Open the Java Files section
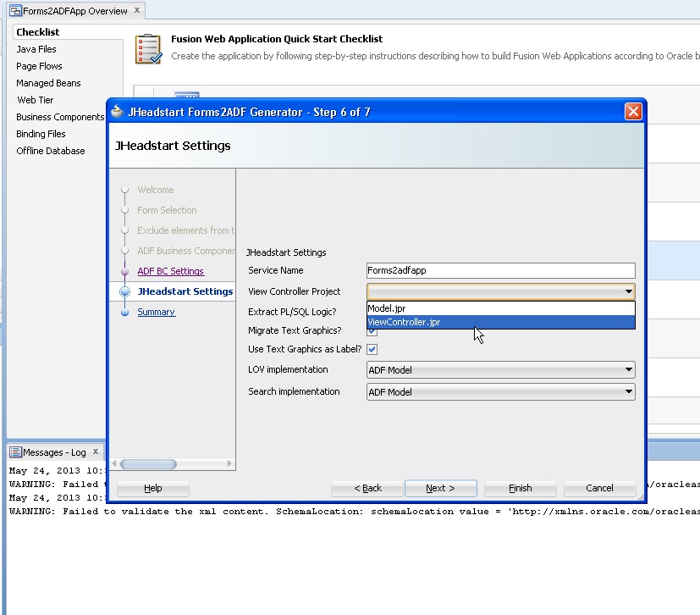 [36, 49]
